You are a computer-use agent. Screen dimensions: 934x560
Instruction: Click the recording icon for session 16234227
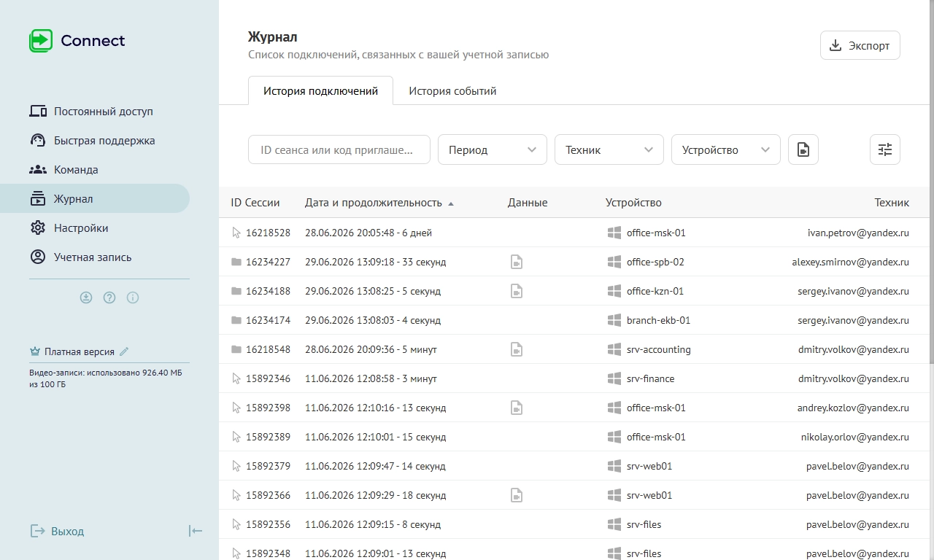[x=517, y=262]
